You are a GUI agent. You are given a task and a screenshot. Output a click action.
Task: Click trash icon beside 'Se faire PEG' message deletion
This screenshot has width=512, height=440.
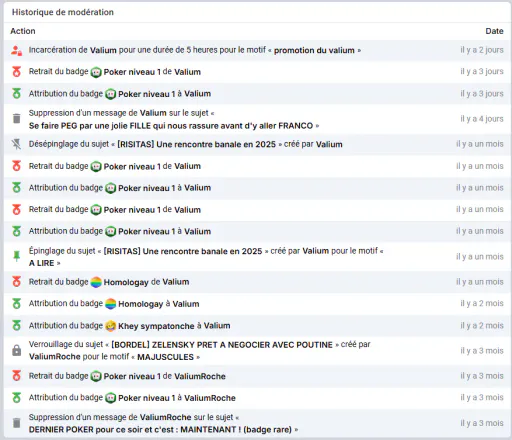16,118
